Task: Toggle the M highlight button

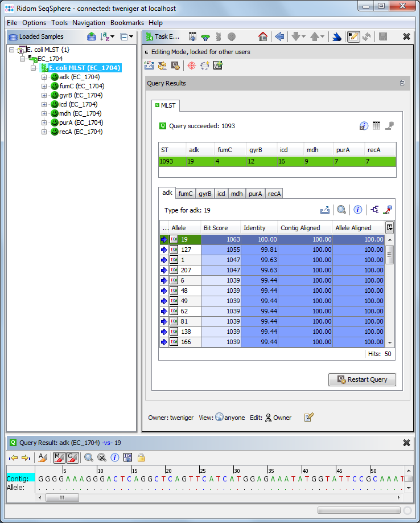Action: (59, 457)
